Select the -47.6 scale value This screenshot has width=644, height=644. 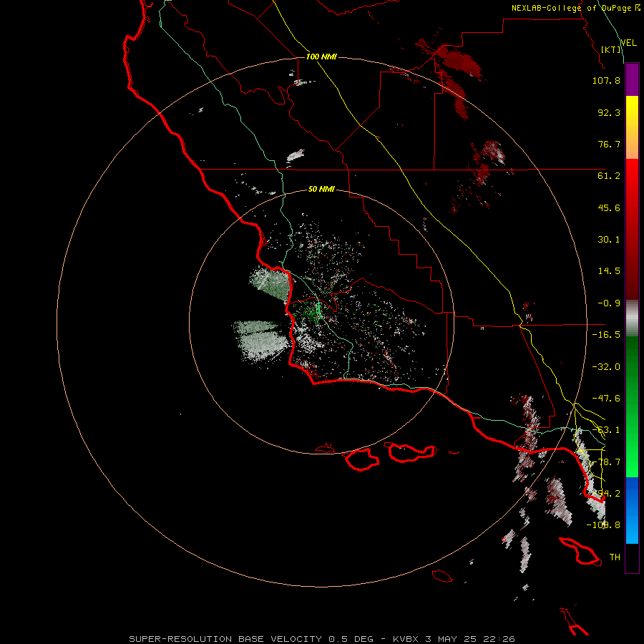pos(606,399)
